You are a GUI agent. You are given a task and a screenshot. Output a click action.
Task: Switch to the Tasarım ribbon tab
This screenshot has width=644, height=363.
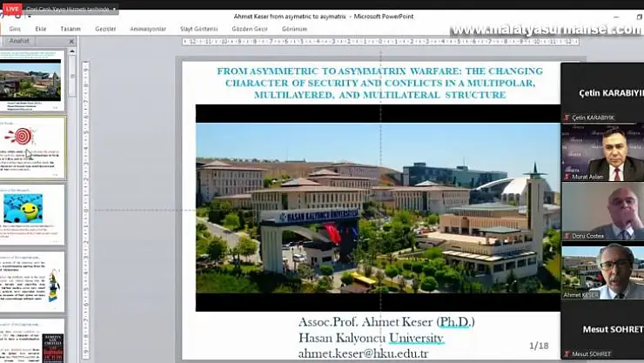point(70,29)
